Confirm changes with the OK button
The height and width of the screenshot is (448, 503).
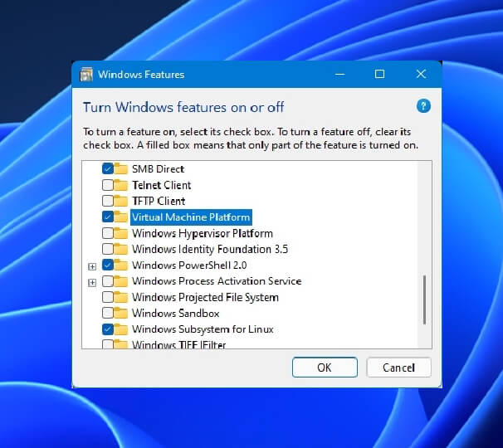(x=325, y=368)
